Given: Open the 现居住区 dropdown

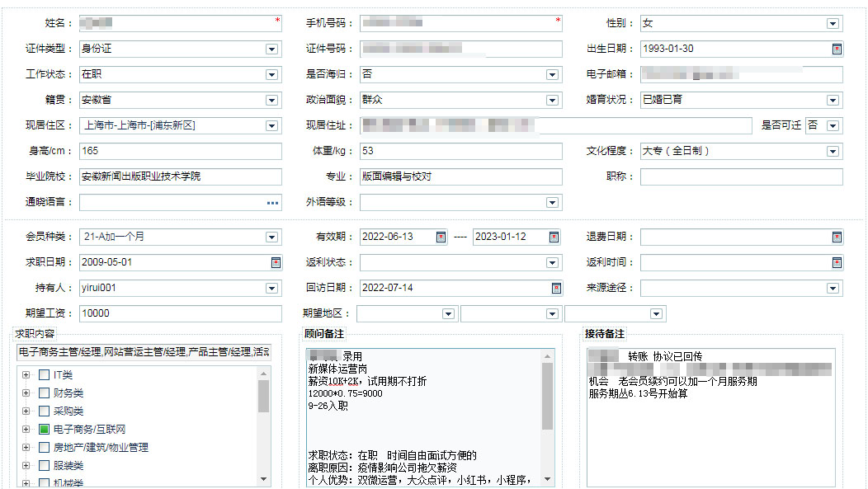Looking at the screenshot, I should click(271, 125).
